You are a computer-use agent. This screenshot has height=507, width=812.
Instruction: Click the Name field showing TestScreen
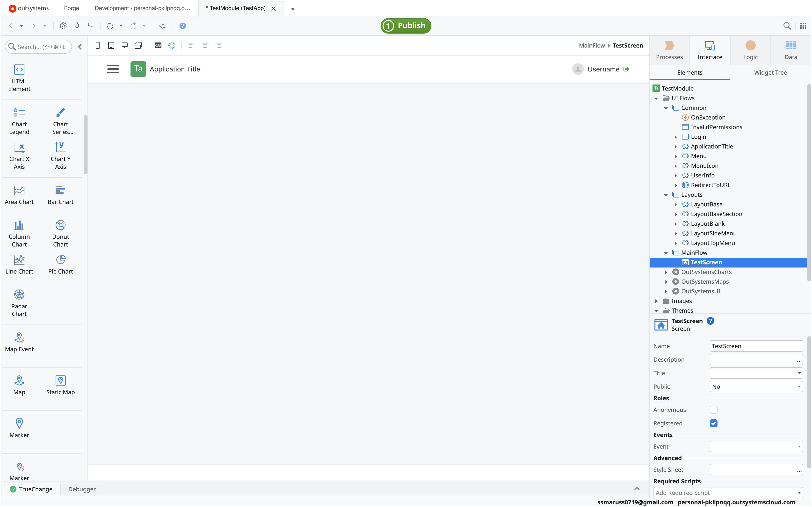tap(756, 346)
